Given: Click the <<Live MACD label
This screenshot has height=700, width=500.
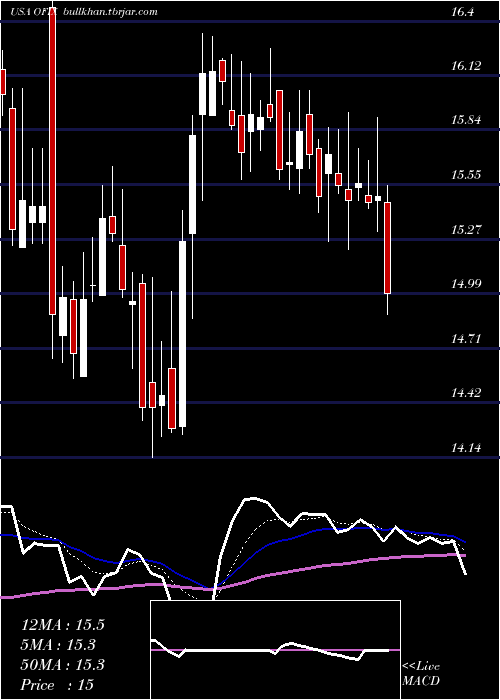Looking at the screenshot, I should coord(421,674).
